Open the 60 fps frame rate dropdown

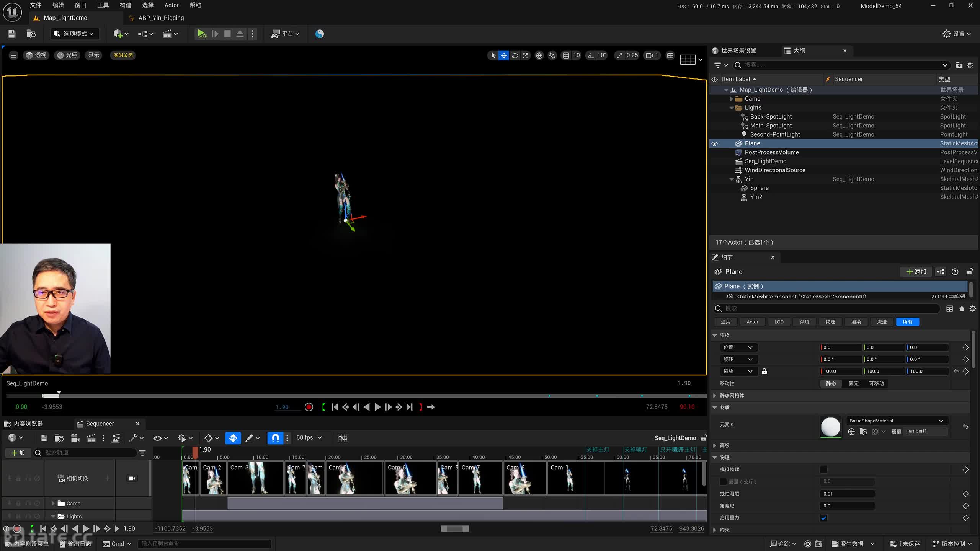click(309, 437)
